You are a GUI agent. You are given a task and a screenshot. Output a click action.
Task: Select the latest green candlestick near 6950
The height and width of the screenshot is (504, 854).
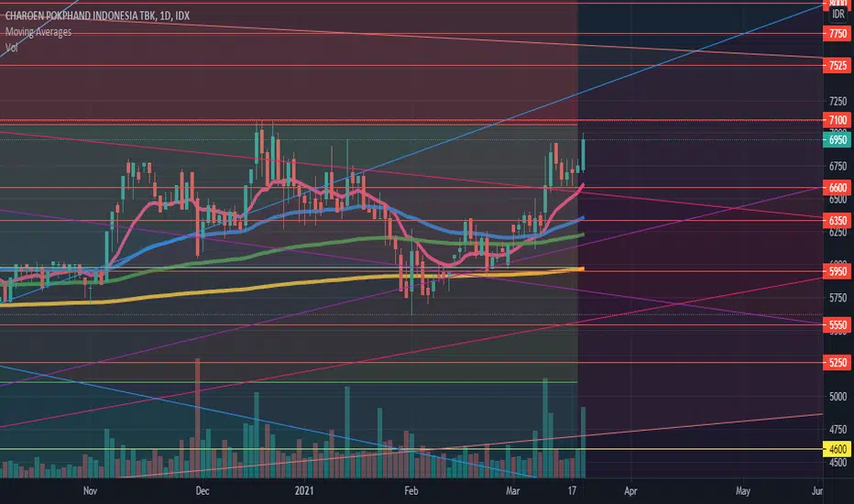click(584, 155)
